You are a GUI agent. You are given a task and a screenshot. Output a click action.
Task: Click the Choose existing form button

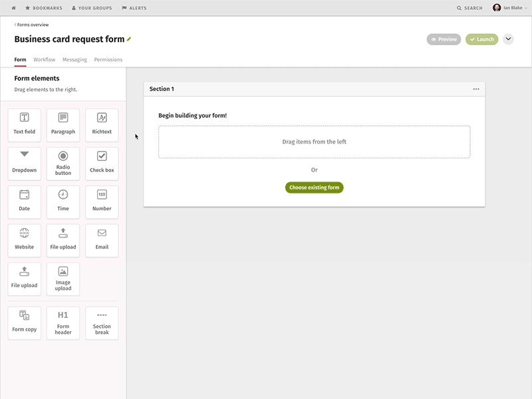[314, 188]
